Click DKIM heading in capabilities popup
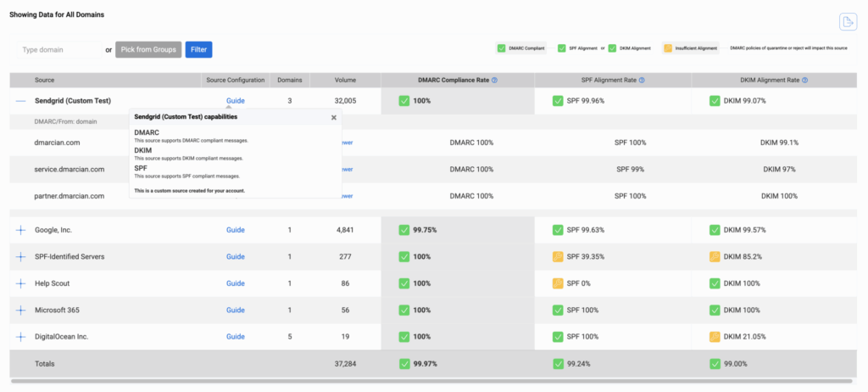The width and height of the screenshot is (868, 392). click(x=142, y=150)
